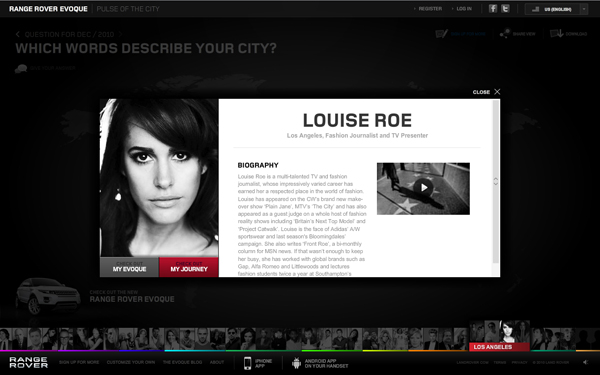Screen dimensions: 600x375
Task: Click the Share View icon
Action: point(505,34)
